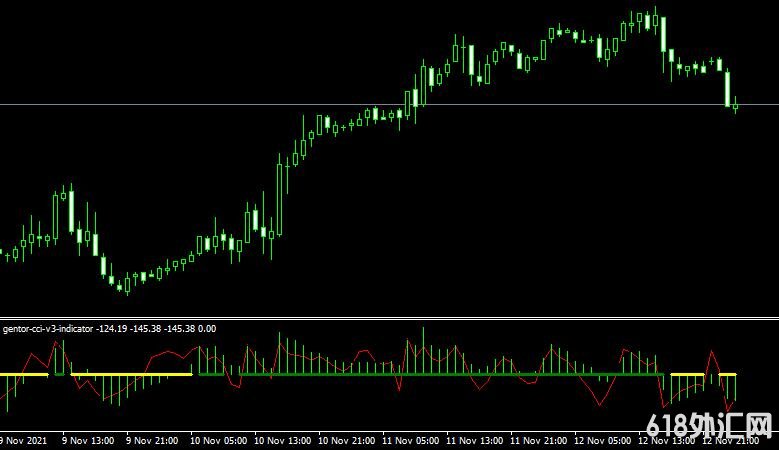Click the 9 Nov 13:00 time label
779x450 pixels.
point(87,440)
